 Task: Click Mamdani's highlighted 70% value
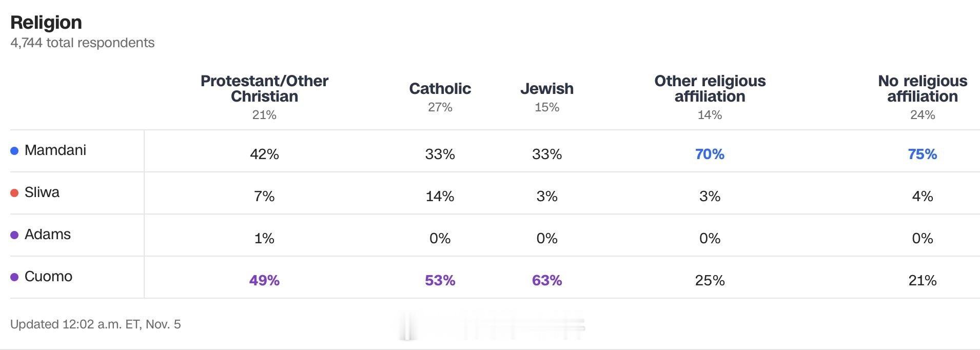pos(710,154)
